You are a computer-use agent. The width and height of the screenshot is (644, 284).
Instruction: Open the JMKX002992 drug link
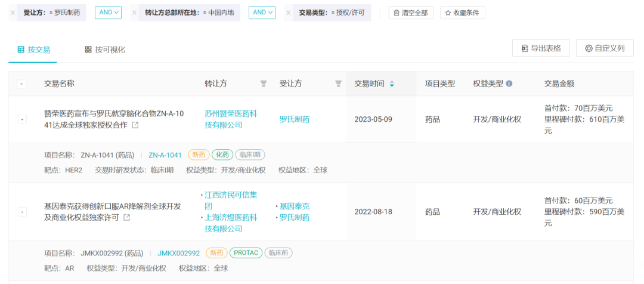click(179, 253)
